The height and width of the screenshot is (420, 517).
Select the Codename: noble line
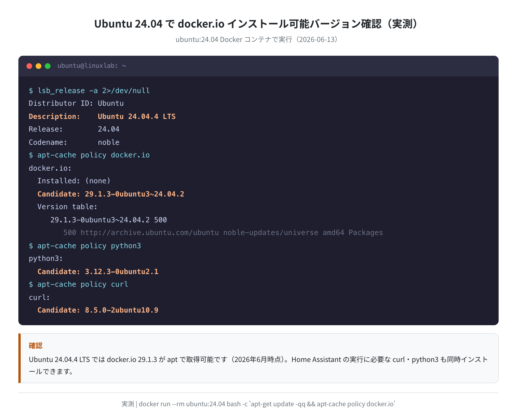[74, 142]
